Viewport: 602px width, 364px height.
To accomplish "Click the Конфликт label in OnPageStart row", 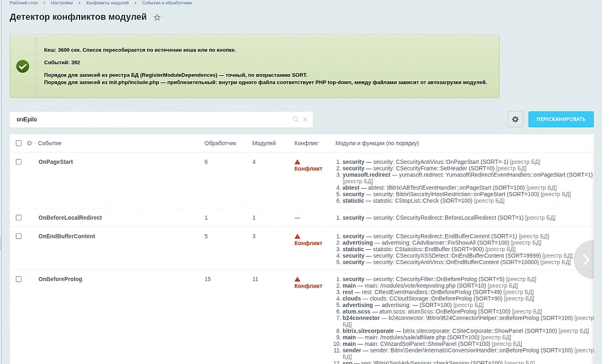I will tap(309, 169).
